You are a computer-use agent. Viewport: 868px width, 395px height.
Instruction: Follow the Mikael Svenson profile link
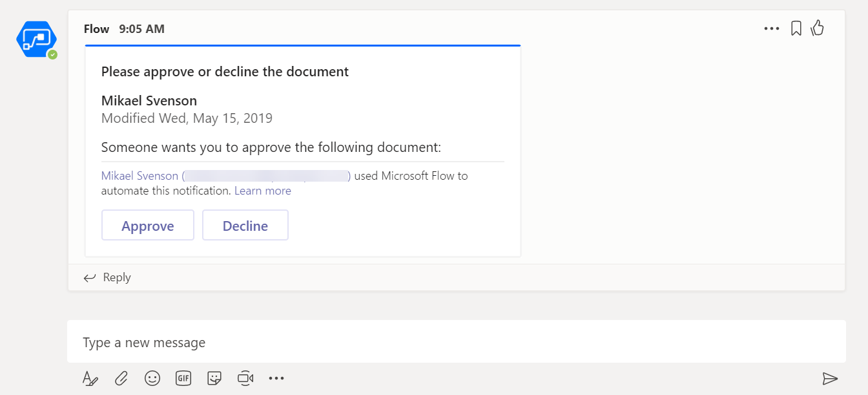pos(139,175)
